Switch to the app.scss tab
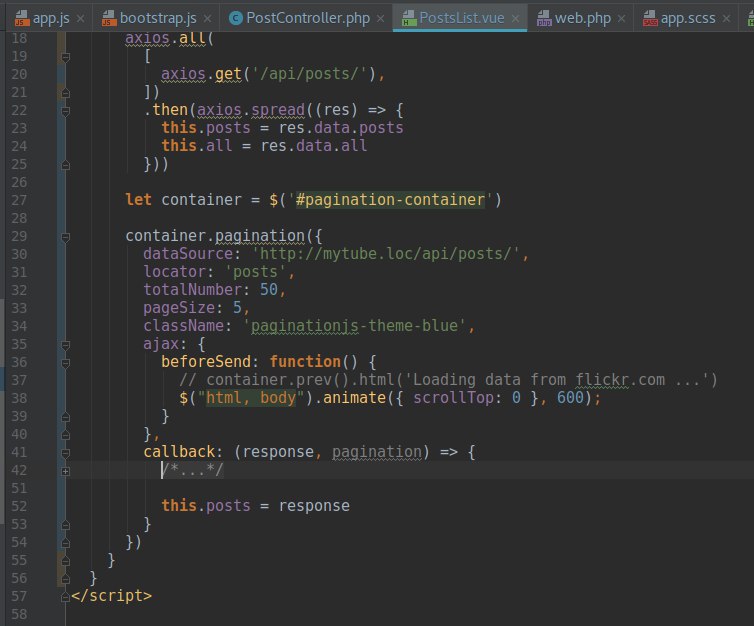This screenshot has height=626, width=754. [x=688, y=18]
